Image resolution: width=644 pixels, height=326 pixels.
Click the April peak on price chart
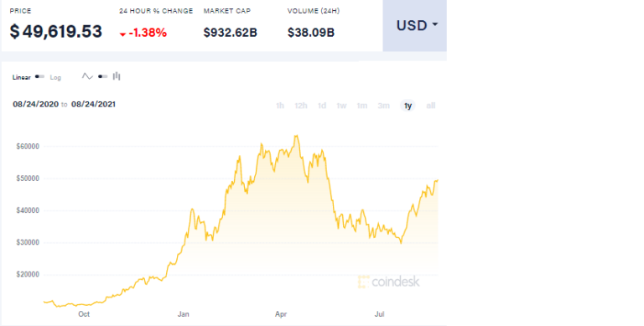[x=296, y=137]
